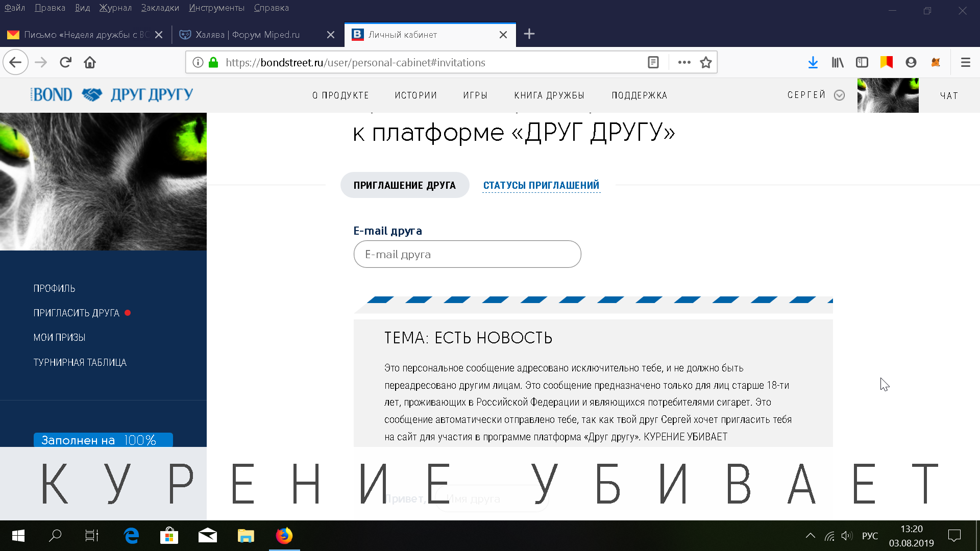Image resolution: width=980 pixels, height=551 pixels.
Task: Open the Чат link
Action: [949, 95]
